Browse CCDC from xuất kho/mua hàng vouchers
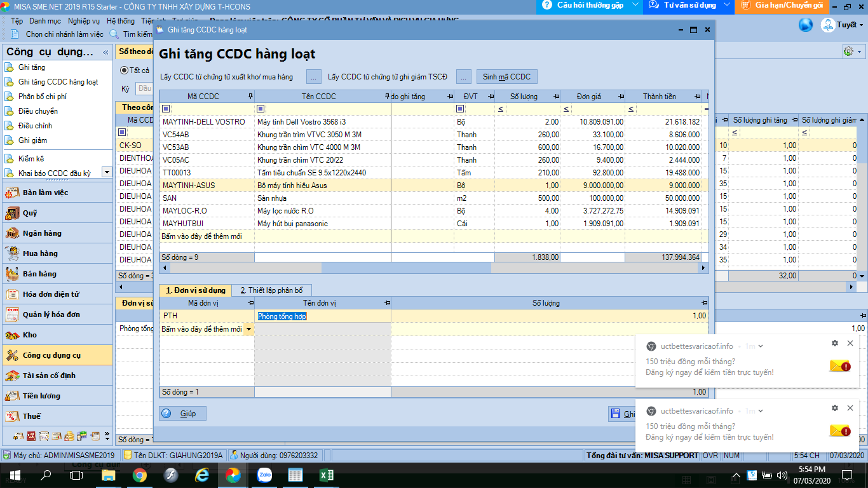868x488 pixels. coord(314,77)
